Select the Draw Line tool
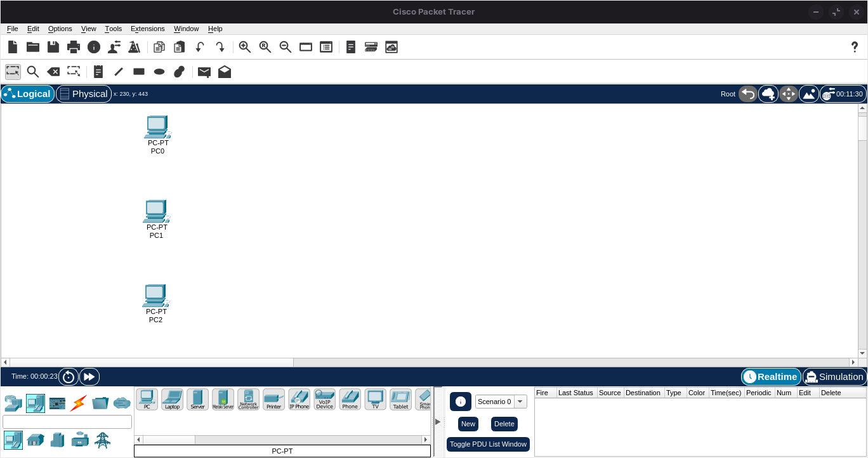This screenshot has height=458, width=868. [119, 72]
